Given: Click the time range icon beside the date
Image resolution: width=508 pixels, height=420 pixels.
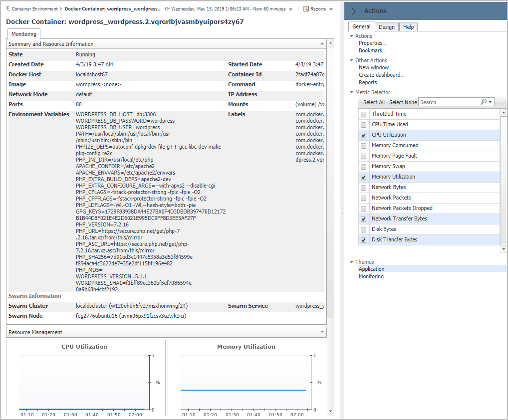Looking at the screenshot, I should (x=167, y=9).
